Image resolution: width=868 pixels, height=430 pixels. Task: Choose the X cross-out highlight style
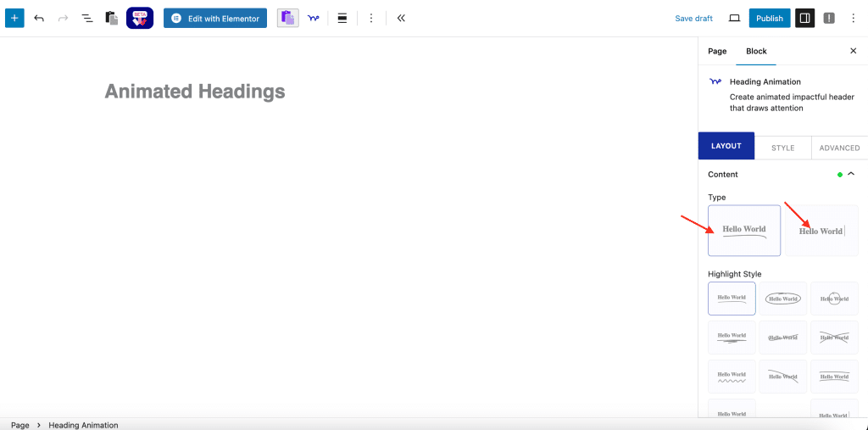(834, 338)
